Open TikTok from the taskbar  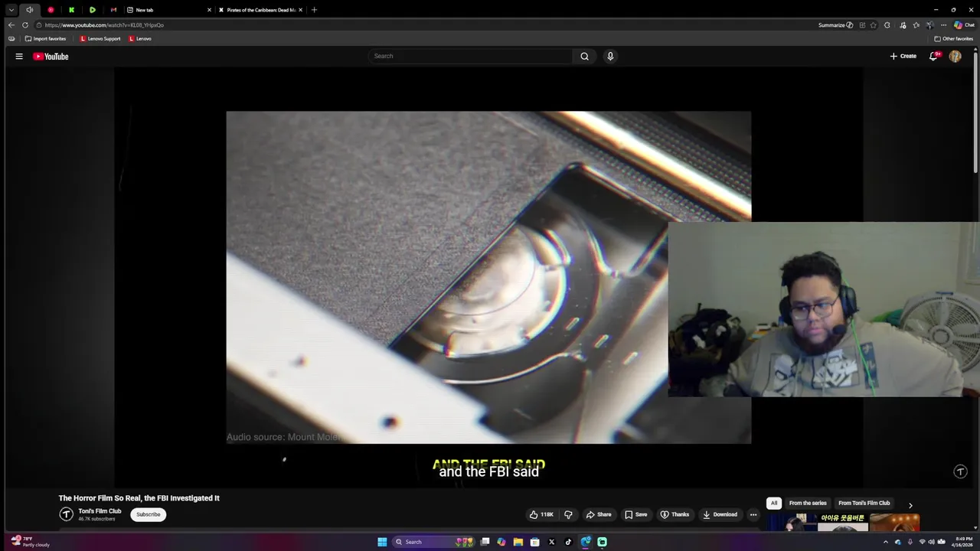[x=568, y=542]
